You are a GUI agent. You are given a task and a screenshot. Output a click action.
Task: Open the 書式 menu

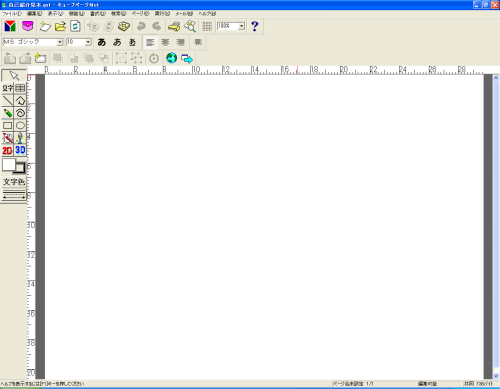pos(98,14)
